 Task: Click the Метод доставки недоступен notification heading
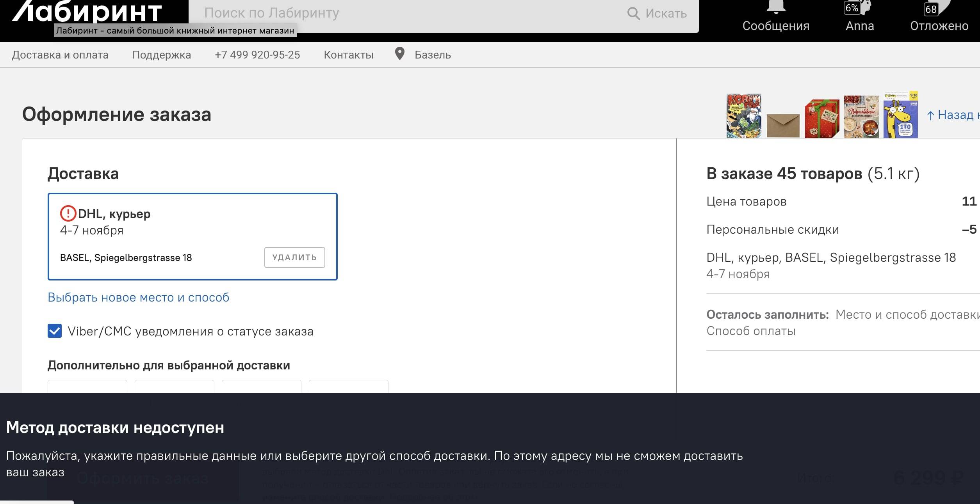(115, 428)
